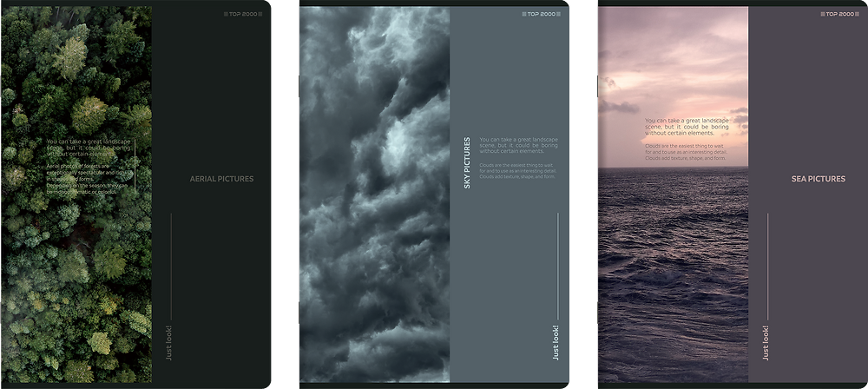Open the Just look! link on the sky card
The width and height of the screenshot is (868, 389).
click(556, 341)
